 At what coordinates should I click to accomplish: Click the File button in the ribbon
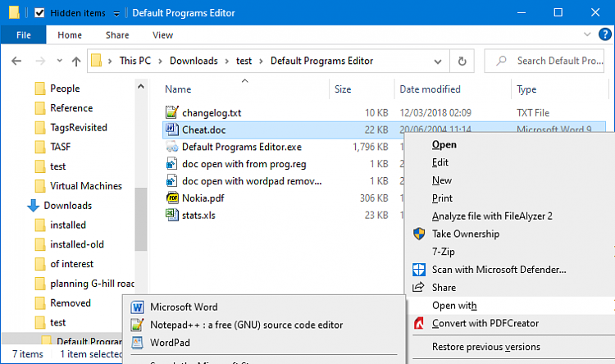point(24,35)
